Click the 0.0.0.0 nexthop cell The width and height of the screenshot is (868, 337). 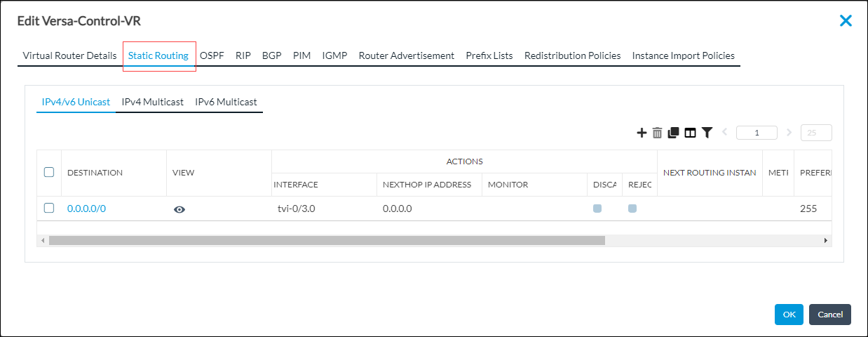coord(398,209)
